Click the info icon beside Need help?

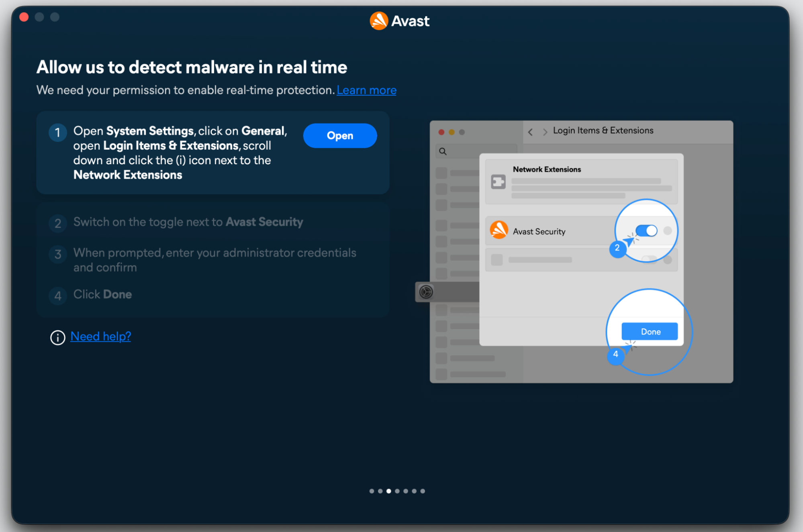click(58, 337)
